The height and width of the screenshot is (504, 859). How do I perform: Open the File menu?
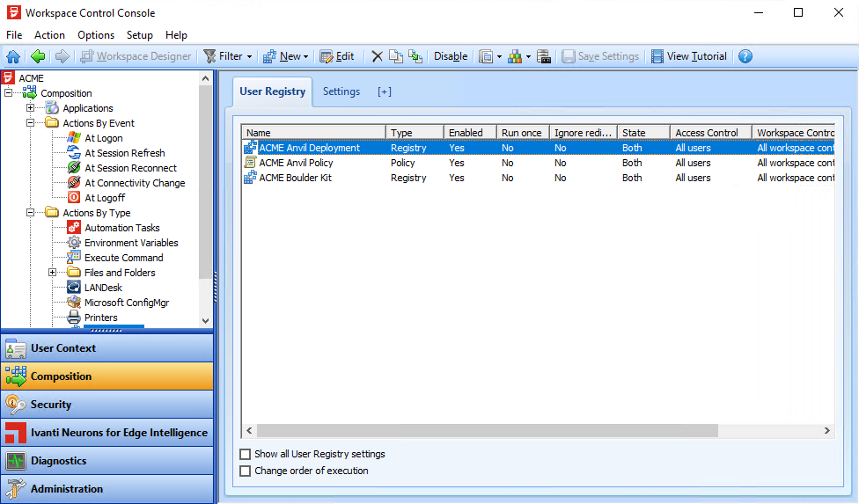pyautogui.click(x=14, y=35)
